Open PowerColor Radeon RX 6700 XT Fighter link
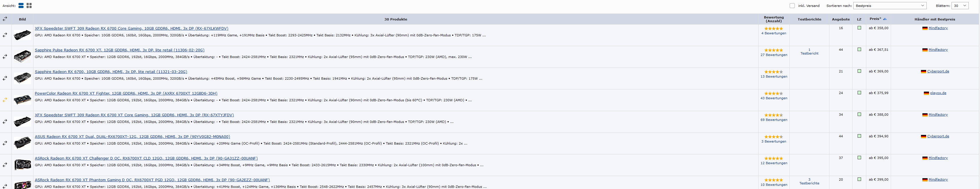 tap(126, 93)
